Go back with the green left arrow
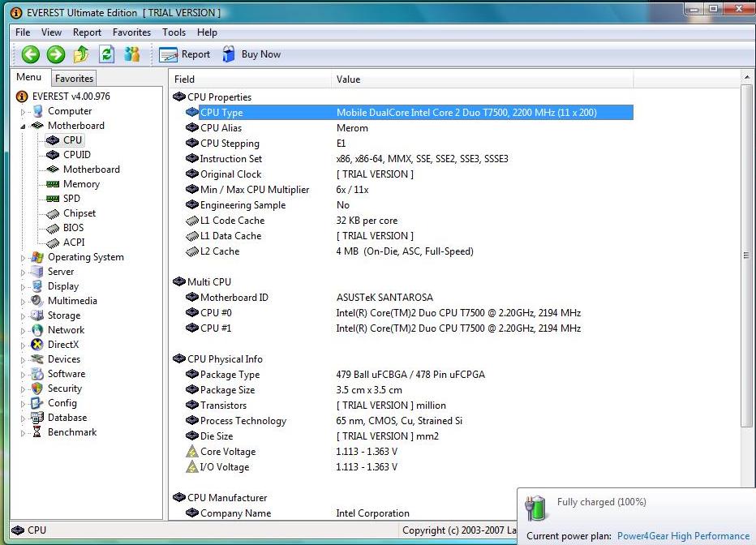This screenshot has width=756, height=545. point(30,54)
